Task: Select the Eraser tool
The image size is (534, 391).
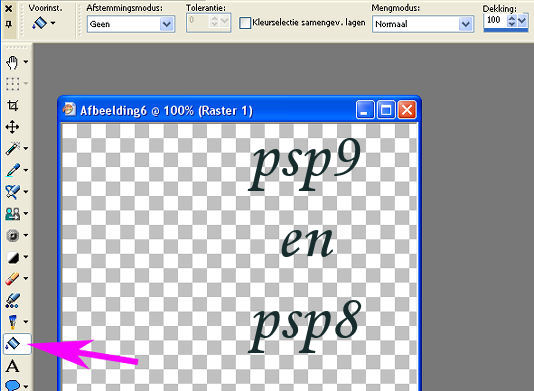Action: click(12, 279)
